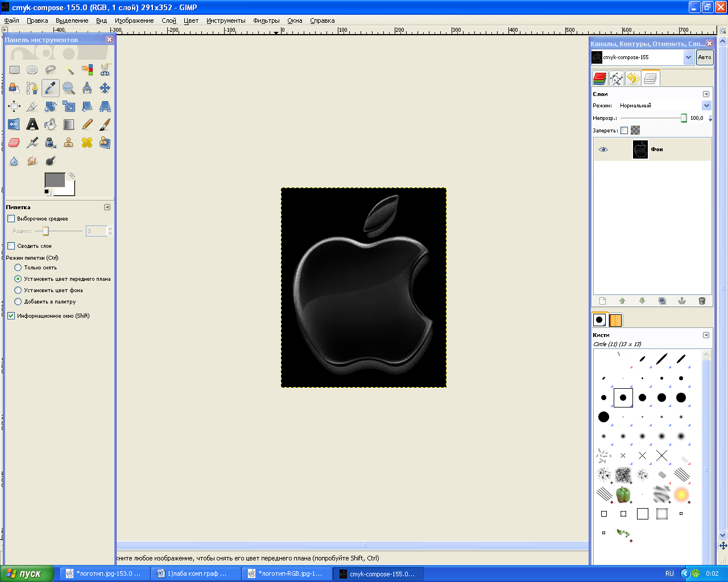This screenshot has height=582, width=728.
Task: Select the Alignment tool
Action: 14,106
